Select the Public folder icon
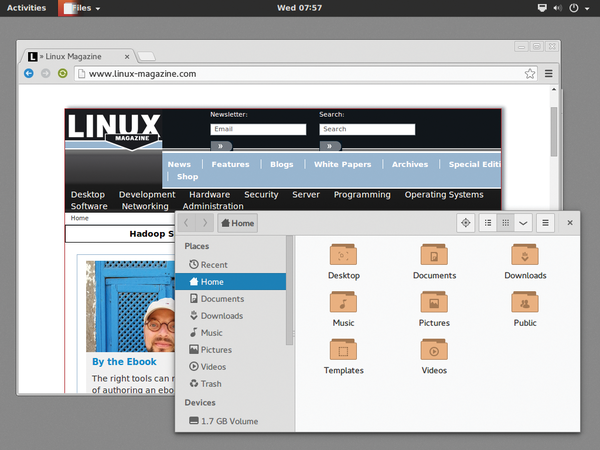Viewport: 600px width, 450px height. click(525, 302)
